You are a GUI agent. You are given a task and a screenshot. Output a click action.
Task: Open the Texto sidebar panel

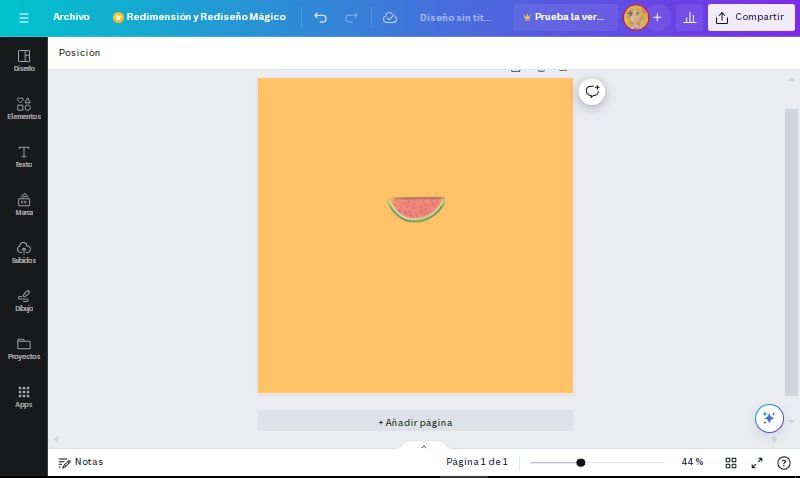(24, 157)
